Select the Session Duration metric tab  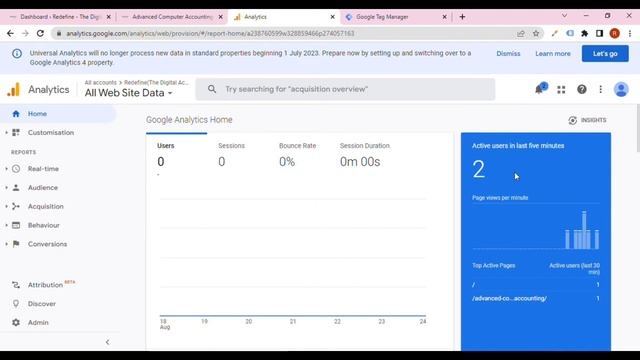coord(364,155)
